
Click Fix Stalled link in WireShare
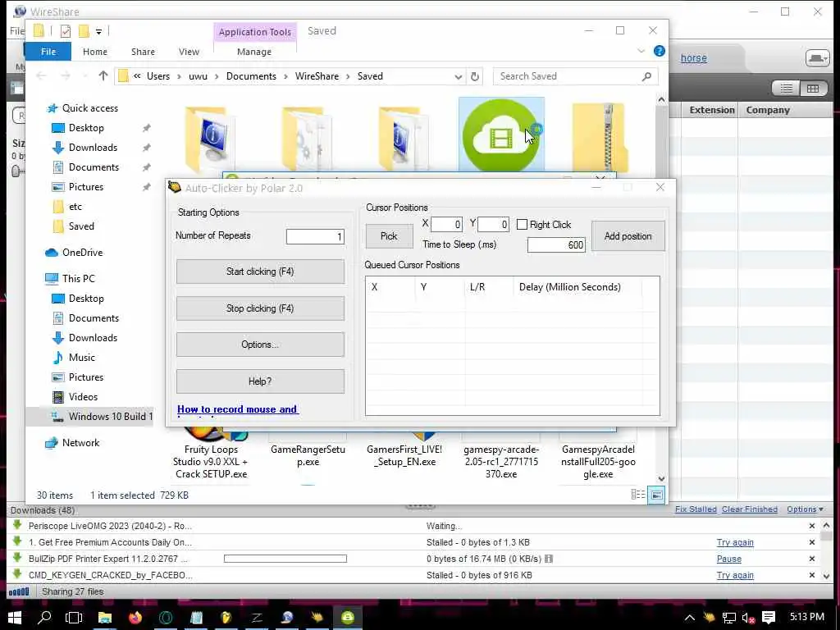[x=696, y=509]
